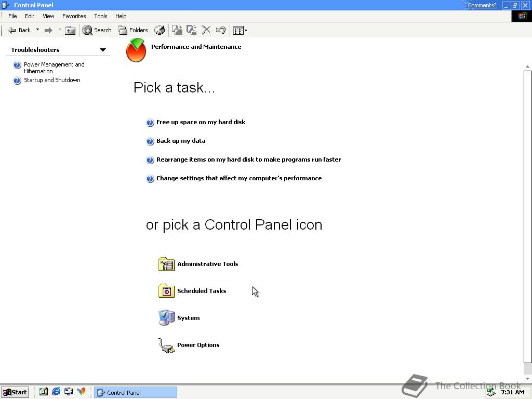The width and height of the screenshot is (532, 399).
Task: Open the Back history dropdown arrow
Action: tap(37, 30)
